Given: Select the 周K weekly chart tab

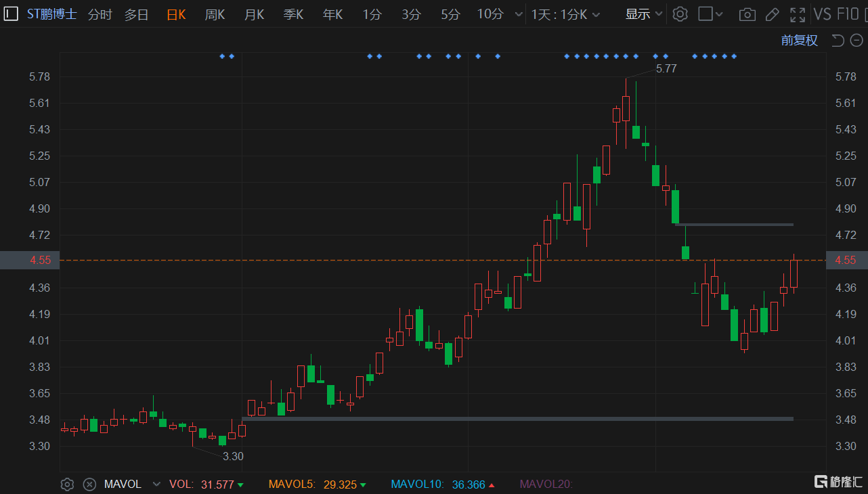Looking at the screenshot, I should (215, 14).
